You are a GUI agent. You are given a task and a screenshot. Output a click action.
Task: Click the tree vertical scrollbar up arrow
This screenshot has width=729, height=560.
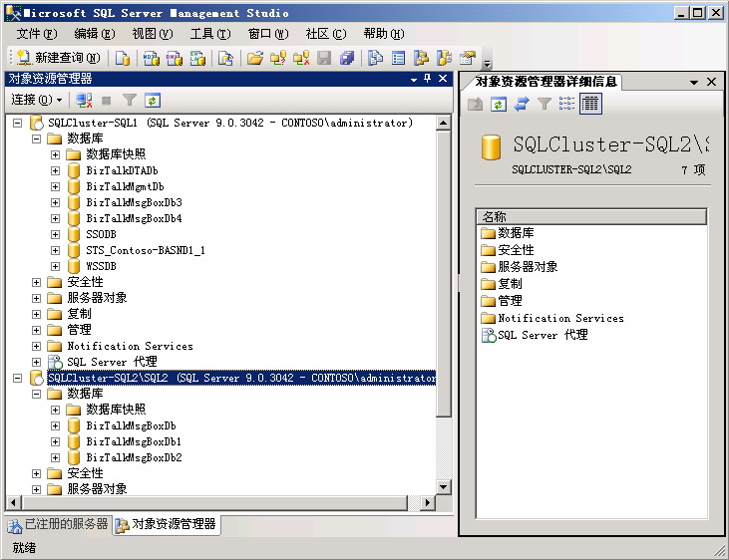(443, 124)
